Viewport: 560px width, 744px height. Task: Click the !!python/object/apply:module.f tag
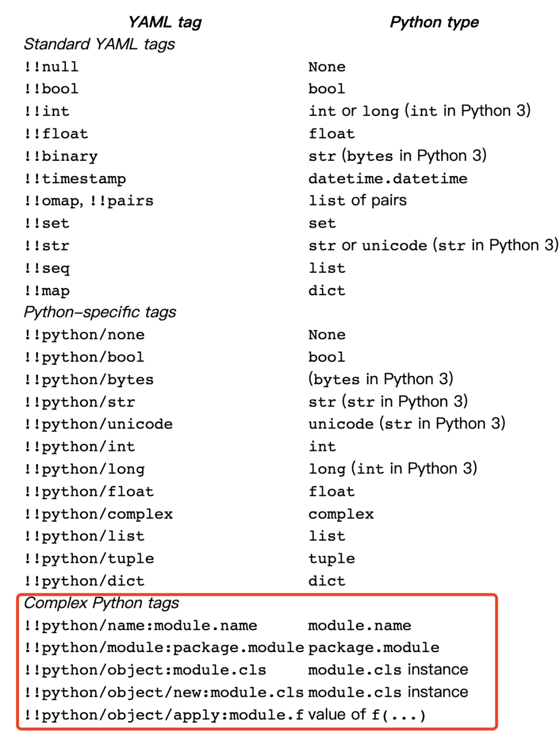164,715
